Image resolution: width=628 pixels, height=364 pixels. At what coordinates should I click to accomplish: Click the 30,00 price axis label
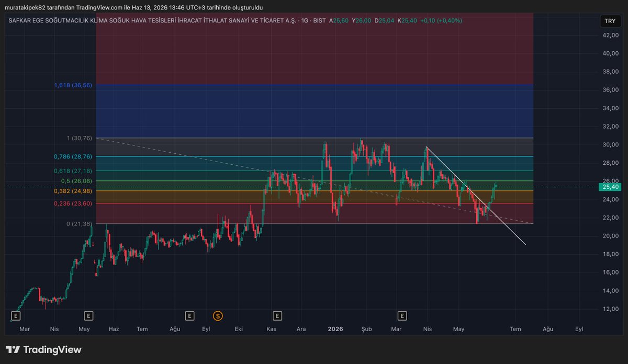(610, 145)
